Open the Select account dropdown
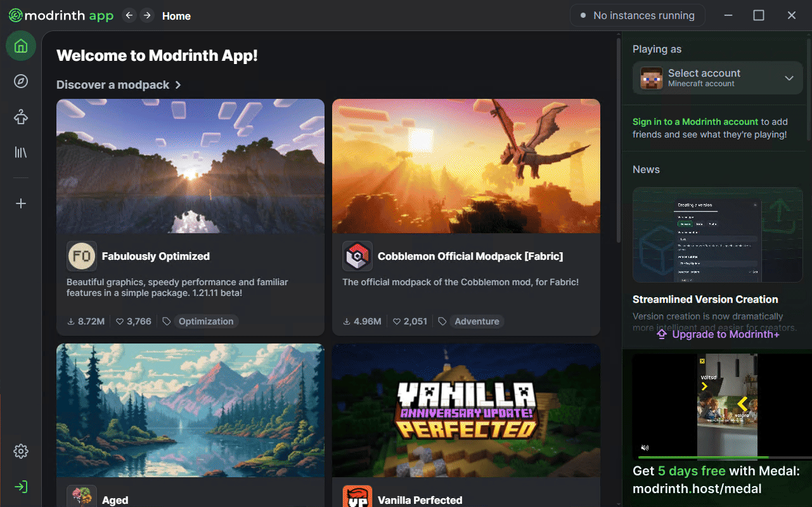The width and height of the screenshot is (812, 507). (x=717, y=77)
